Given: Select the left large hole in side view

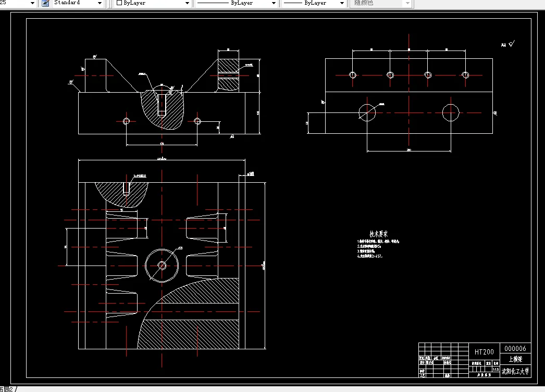Looking at the screenshot, I should coord(367,112).
